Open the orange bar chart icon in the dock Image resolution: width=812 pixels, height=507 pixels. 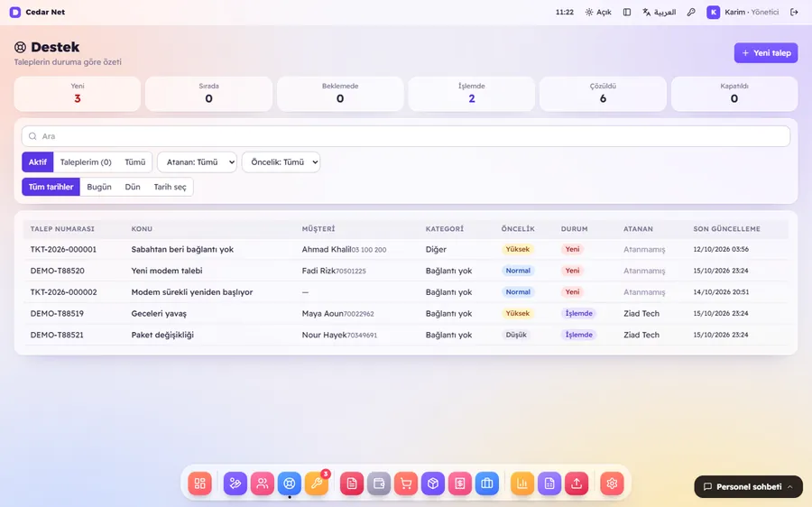click(522, 484)
